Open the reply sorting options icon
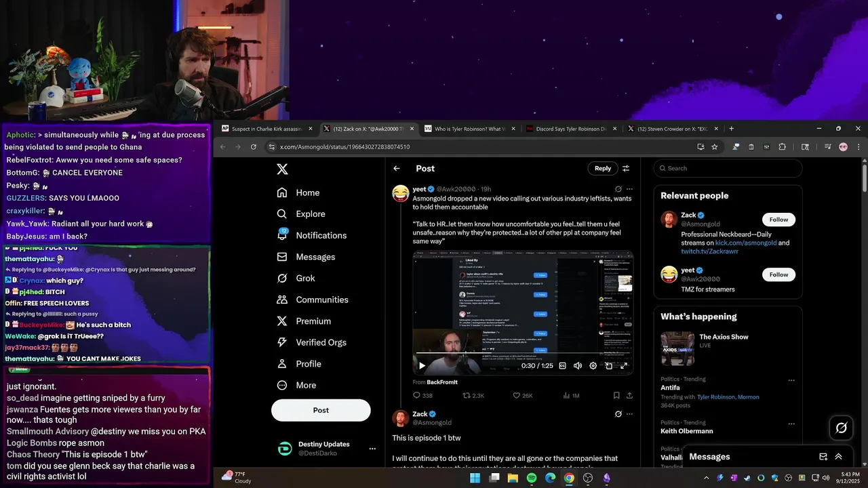Screen dimensions: 868x488 [626, 169]
